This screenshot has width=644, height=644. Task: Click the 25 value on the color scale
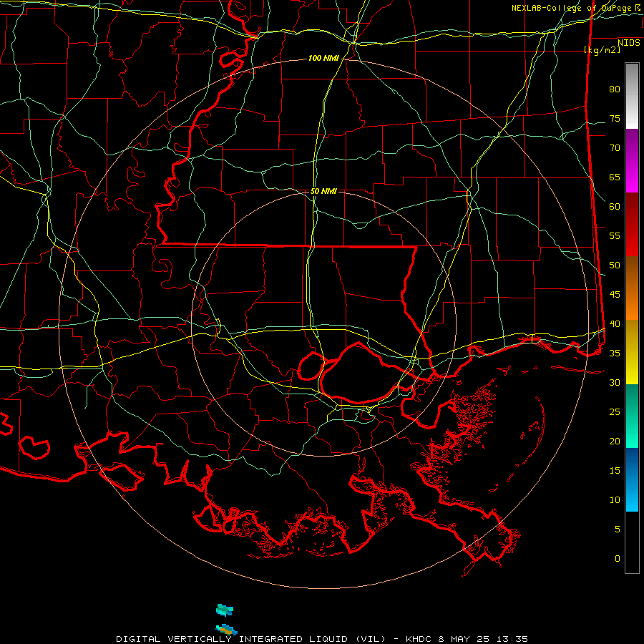point(615,412)
